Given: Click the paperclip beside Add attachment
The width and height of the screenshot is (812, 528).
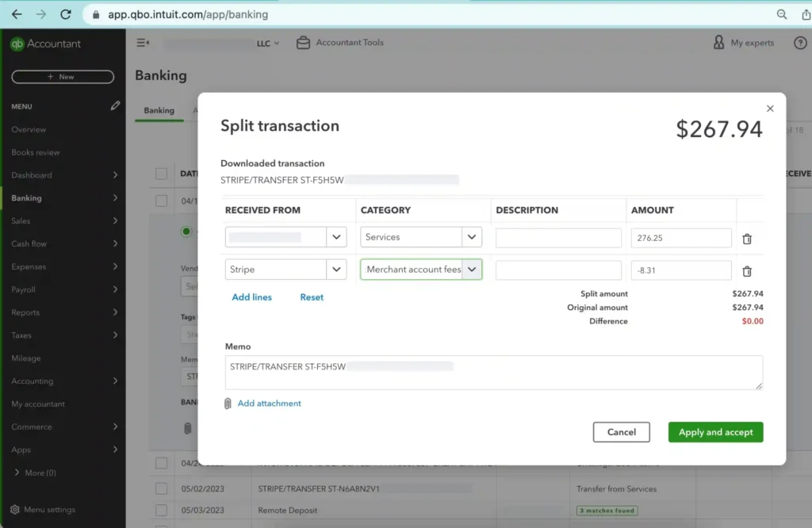Looking at the screenshot, I should (228, 404).
